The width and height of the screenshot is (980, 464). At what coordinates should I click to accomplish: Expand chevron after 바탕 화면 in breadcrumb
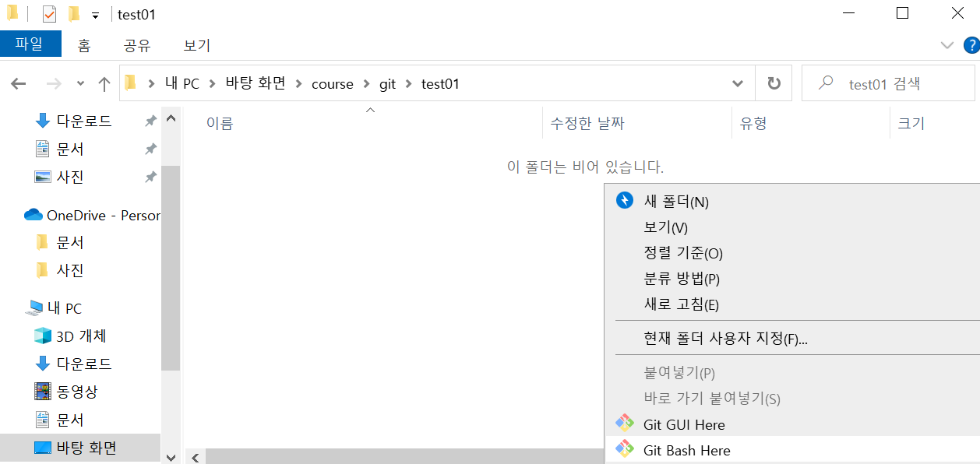298,83
